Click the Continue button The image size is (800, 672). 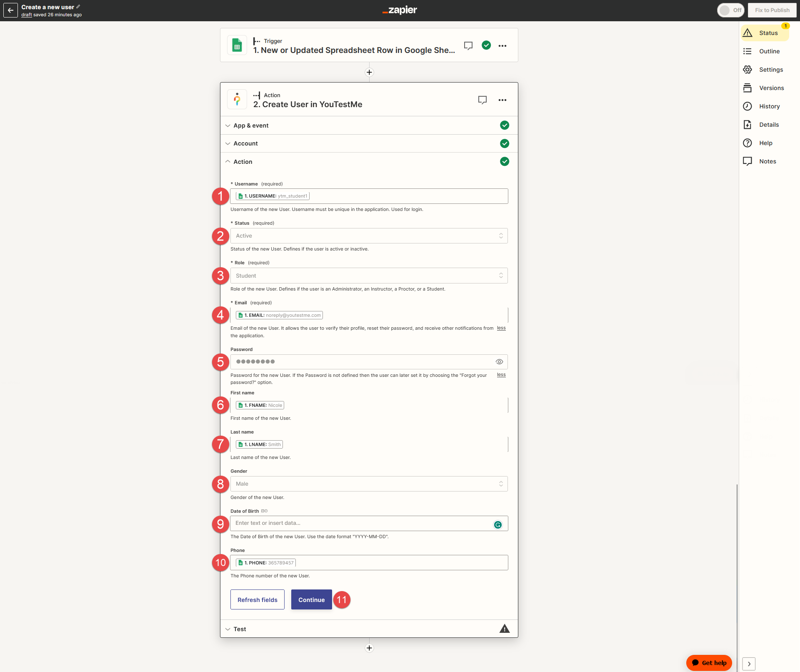click(x=312, y=599)
